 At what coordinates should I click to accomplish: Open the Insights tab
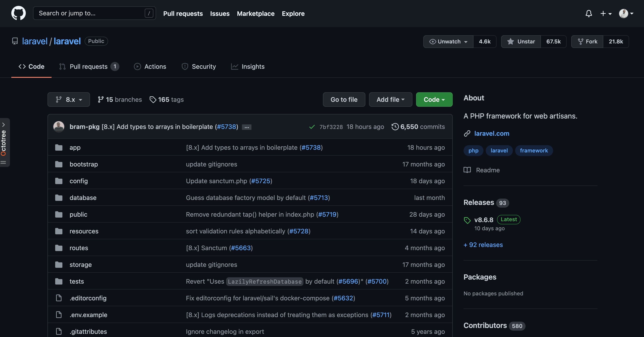pyautogui.click(x=248, y=66)
